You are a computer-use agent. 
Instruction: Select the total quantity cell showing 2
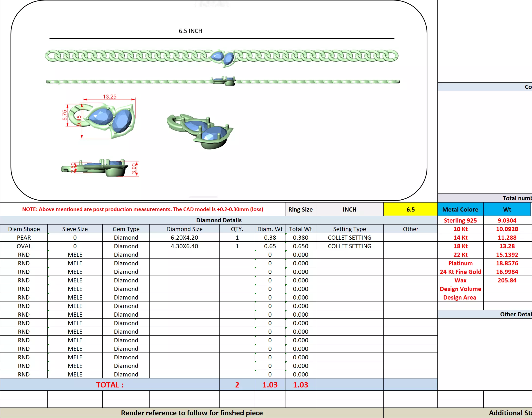(237, 385)
